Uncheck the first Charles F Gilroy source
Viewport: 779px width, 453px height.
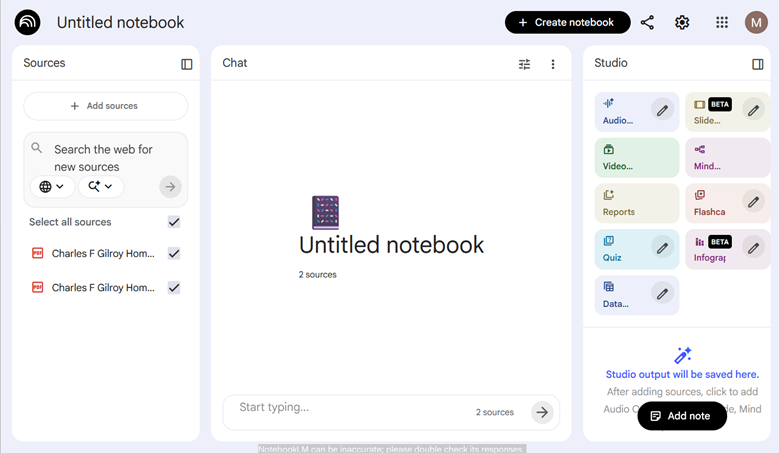pyautogui.click(x=174, y=253)
